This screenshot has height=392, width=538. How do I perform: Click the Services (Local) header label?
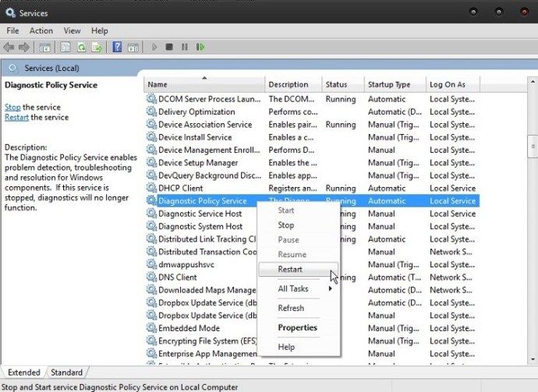pyautogui.click(x=51, y=69)
